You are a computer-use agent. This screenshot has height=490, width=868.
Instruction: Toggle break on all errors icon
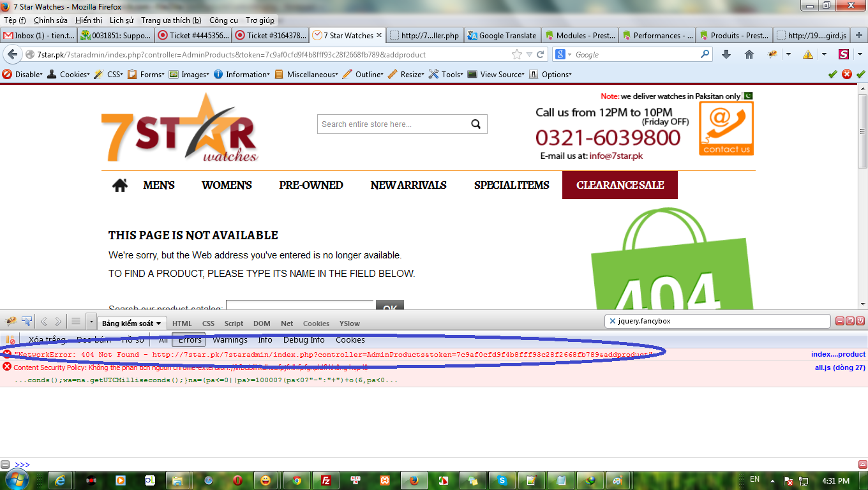(x=10, y=340)
